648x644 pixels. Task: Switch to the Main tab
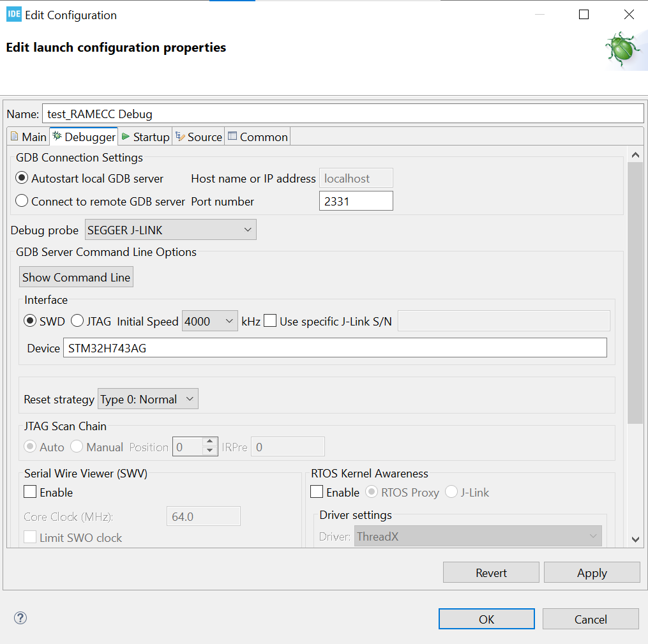click(x=28, y=136)
